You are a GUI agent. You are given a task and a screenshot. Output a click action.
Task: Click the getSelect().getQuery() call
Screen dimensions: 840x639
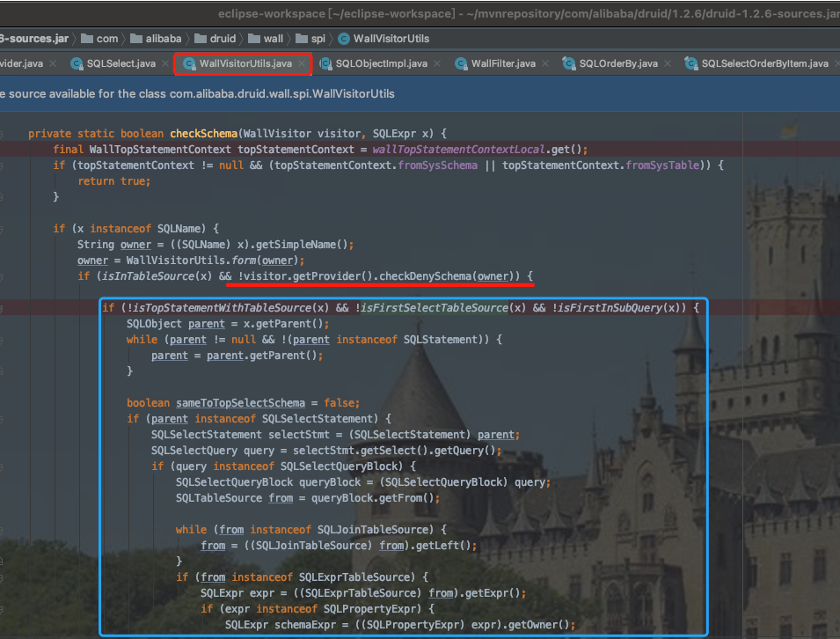pos(428,451)
